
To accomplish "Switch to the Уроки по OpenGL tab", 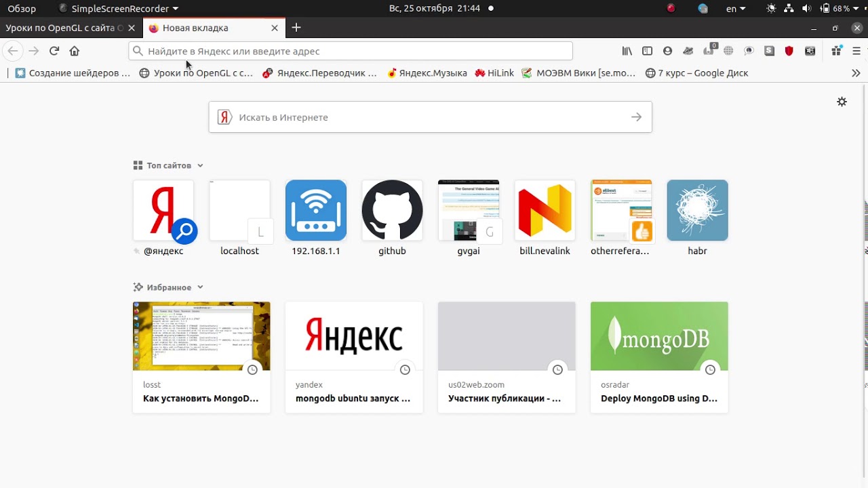I will coord(64,28).
